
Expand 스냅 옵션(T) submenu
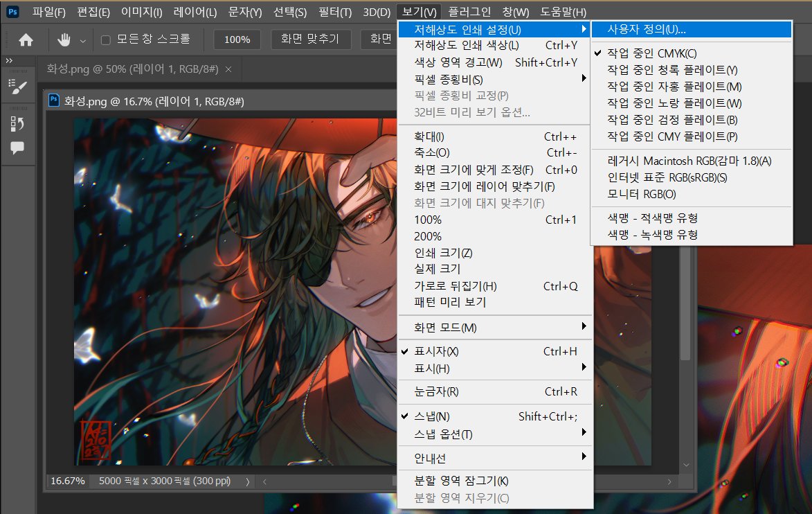pyautogui.click(x=494, y=434)
